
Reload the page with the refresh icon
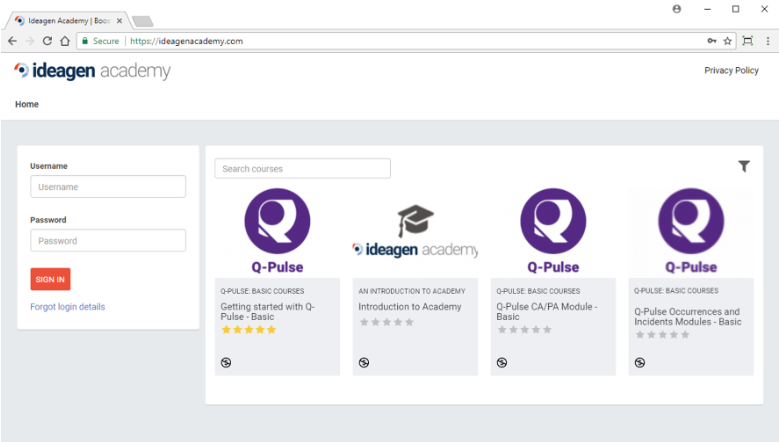(x=47, y=41)
